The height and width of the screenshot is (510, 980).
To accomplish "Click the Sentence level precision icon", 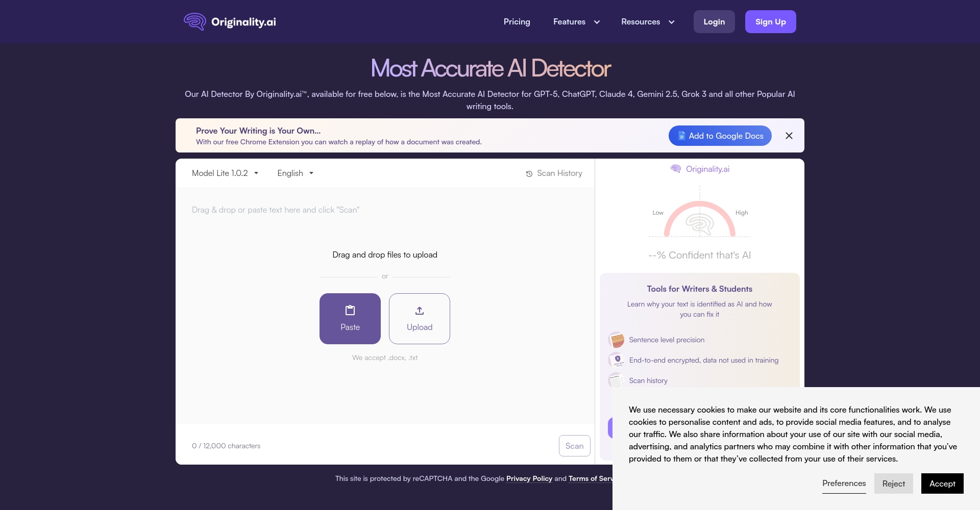I will [617, 340].
